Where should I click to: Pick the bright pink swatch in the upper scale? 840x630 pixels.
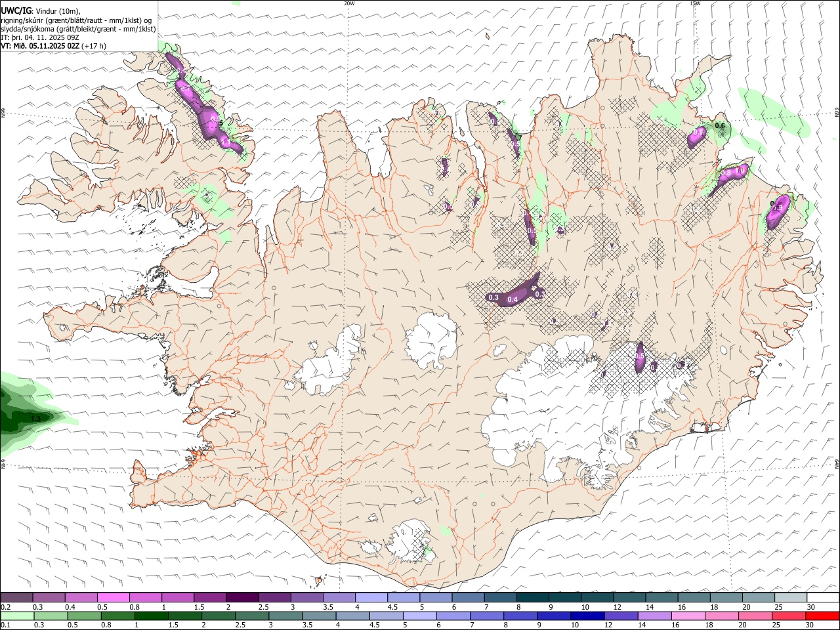coord(113,597)
